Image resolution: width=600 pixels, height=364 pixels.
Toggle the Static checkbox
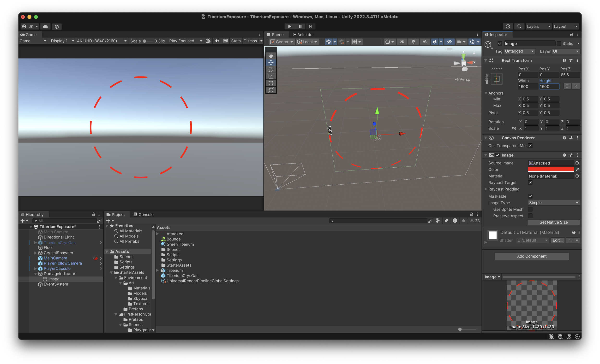pyautogui.click(x=559, y=43)
